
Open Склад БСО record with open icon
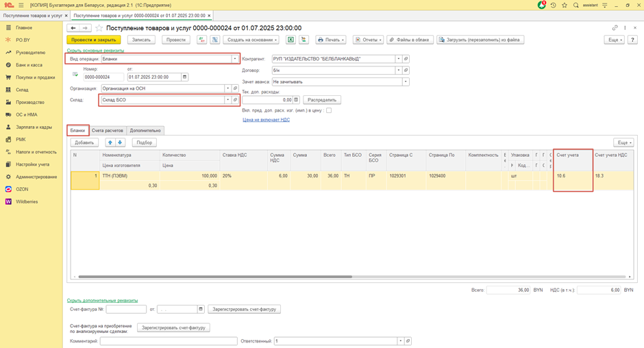(x=236, y=100)
